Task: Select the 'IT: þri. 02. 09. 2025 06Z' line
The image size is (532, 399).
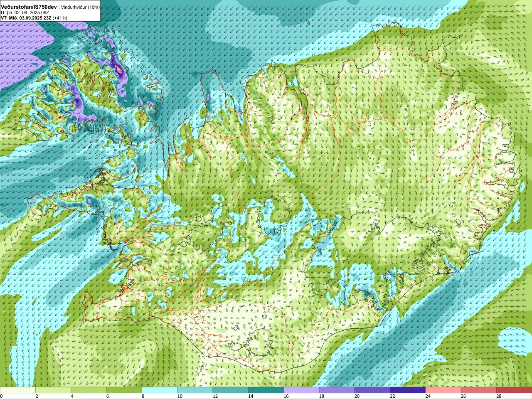Action: click(25, 12)
